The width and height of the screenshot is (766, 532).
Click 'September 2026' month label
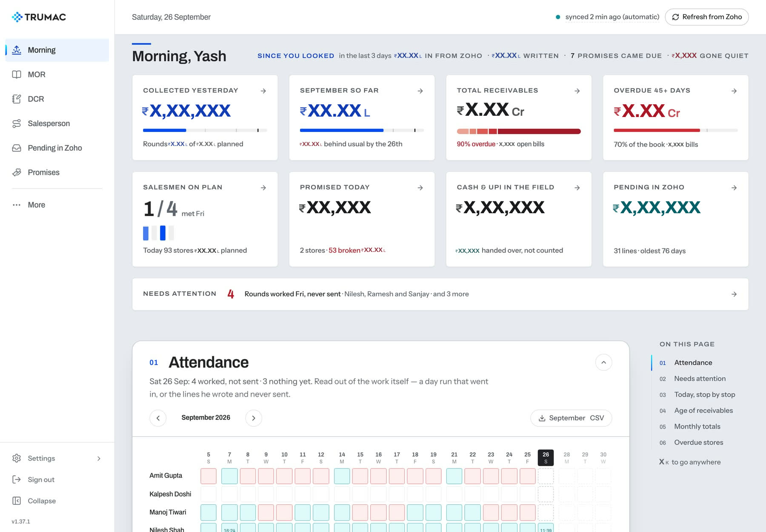(206, 418)
